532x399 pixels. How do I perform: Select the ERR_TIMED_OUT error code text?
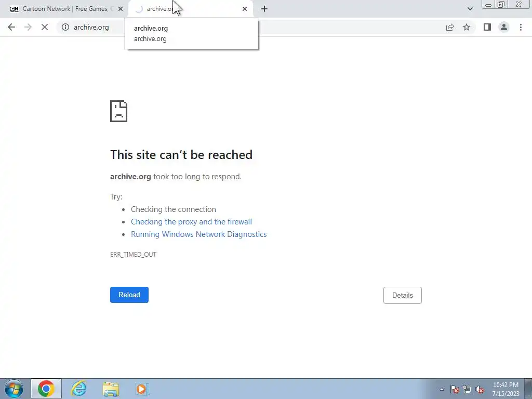coord(134,255)
